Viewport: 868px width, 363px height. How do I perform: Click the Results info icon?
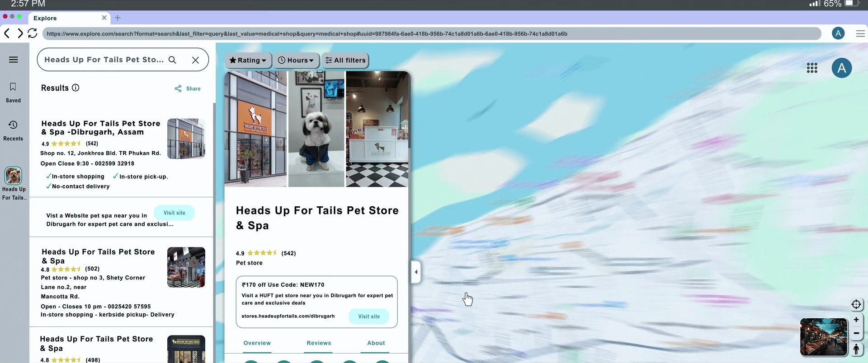click(75, 88)
